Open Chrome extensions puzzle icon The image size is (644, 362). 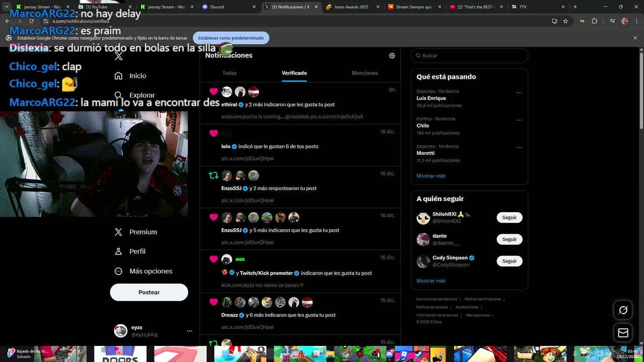pyautogui.click(x=595, y=21)
